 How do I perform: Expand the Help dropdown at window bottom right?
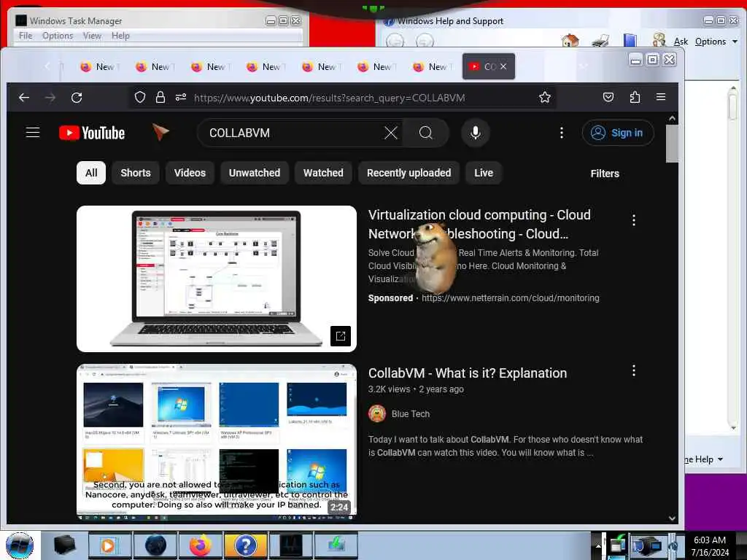(x=704, y=459)
